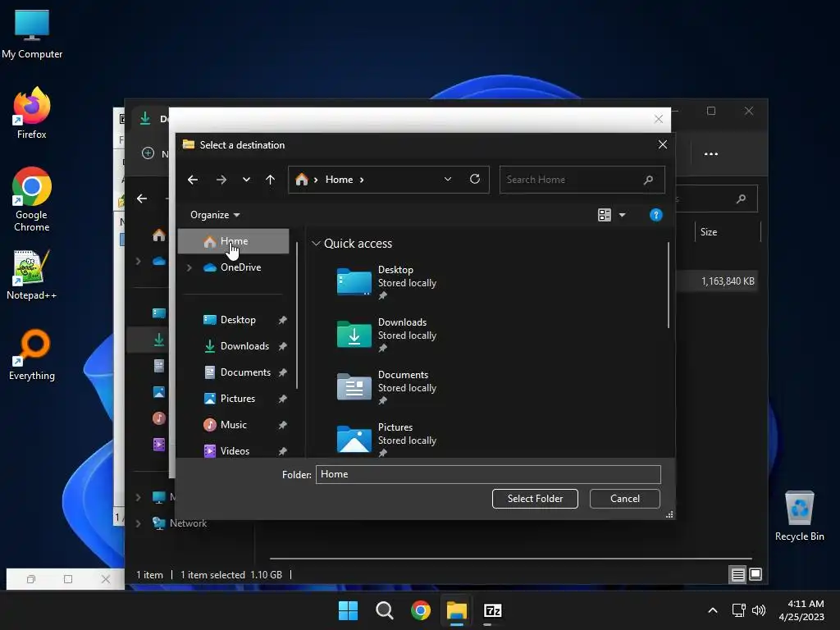Select Documents in the dialog sidebar
840x630 pixels.
237,372
